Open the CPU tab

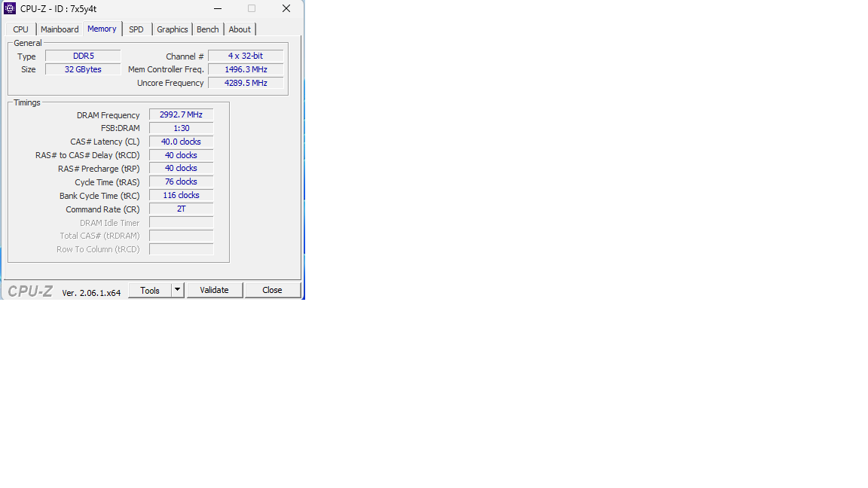click(20, 29)
